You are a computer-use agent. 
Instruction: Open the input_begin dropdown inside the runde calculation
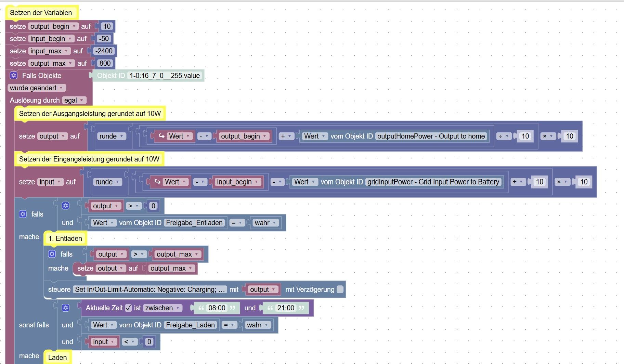coord(238,182)
